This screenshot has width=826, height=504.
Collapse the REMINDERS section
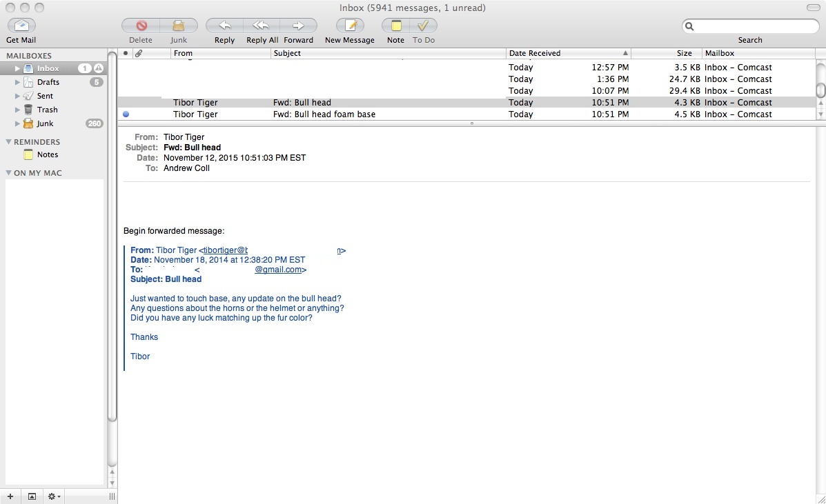tap(9, 142)
